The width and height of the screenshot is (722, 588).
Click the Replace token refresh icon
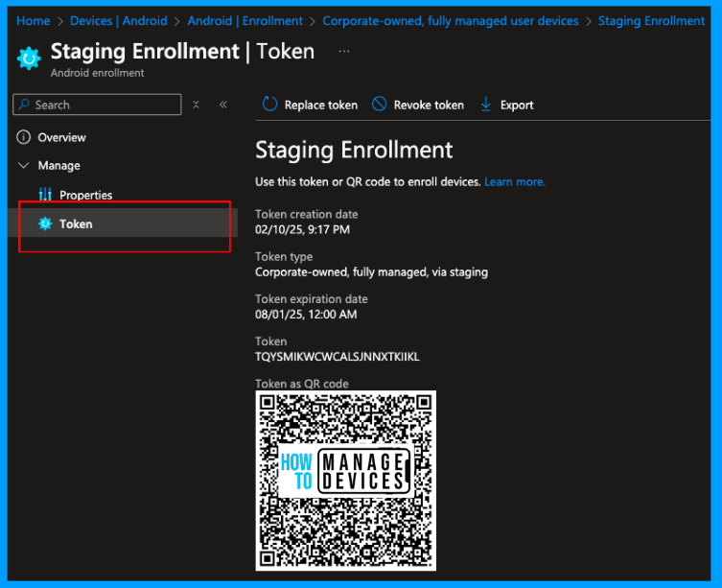(x=269, y=105)
